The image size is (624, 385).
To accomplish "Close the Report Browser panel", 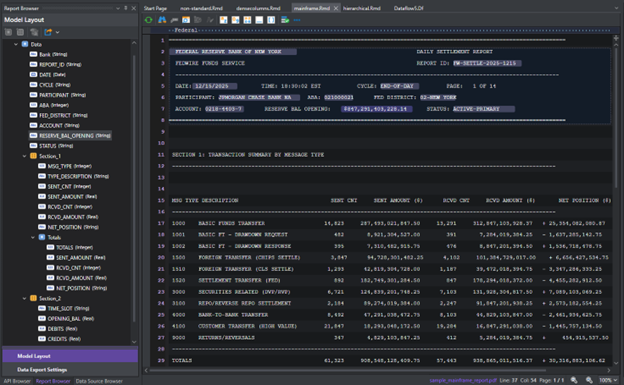I will click(x=134, y=8).
